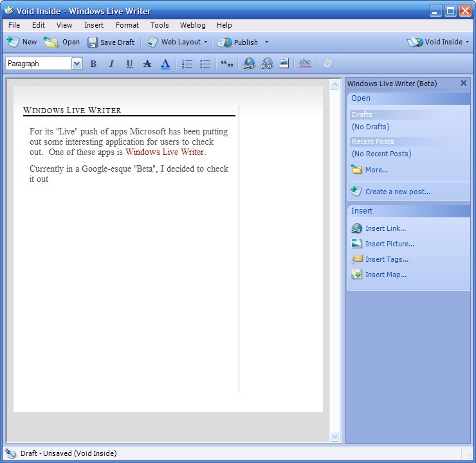Click Insert Map... in sidebar
The image size is (476, 463).
386,275
